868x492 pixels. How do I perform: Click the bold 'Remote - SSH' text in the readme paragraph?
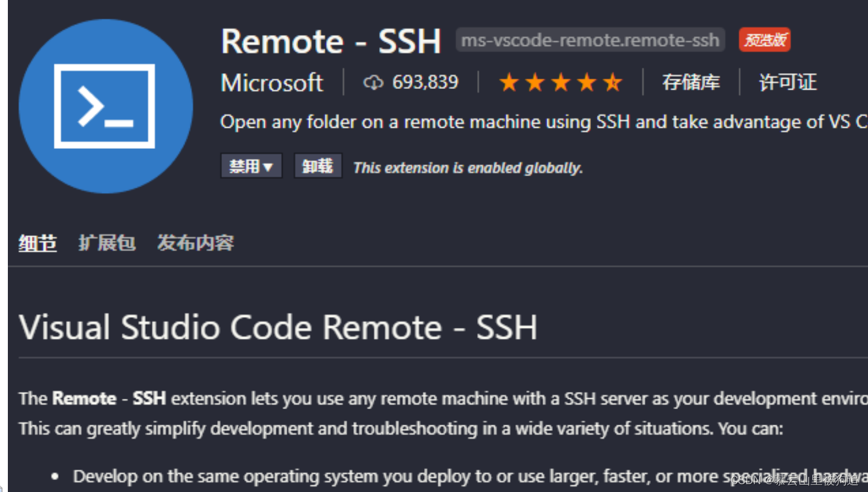(x=109, y=398)
